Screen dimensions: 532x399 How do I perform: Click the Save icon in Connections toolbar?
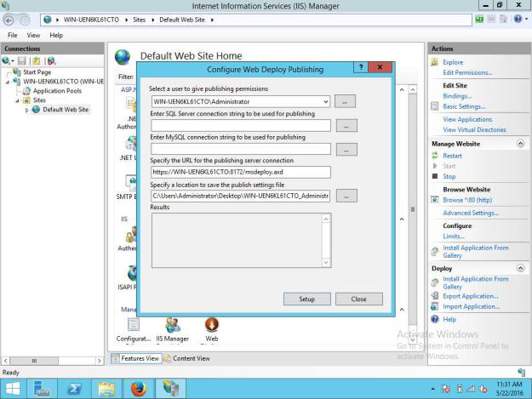coord(22,61)
